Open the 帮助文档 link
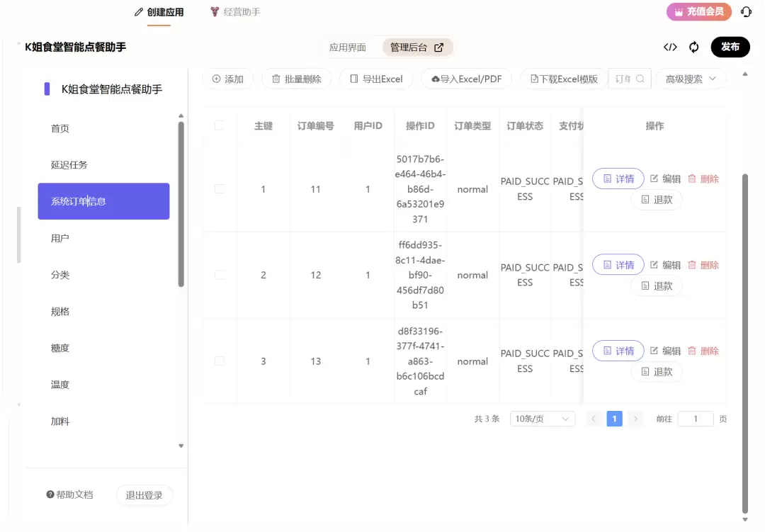765x532 pixels. [69, 494]
